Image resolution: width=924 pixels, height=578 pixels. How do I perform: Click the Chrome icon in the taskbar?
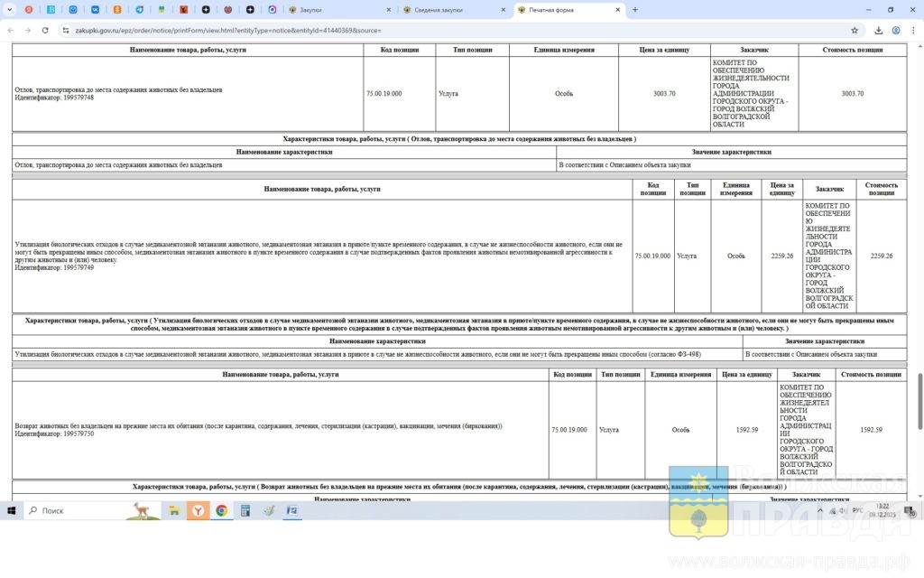[x=221, y=510]
